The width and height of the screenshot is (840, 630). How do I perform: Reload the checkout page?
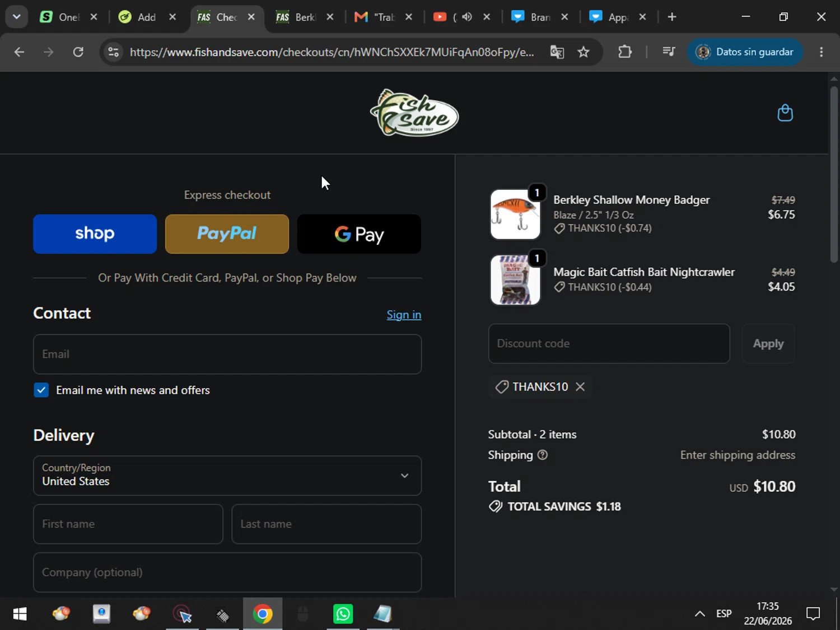78,52
